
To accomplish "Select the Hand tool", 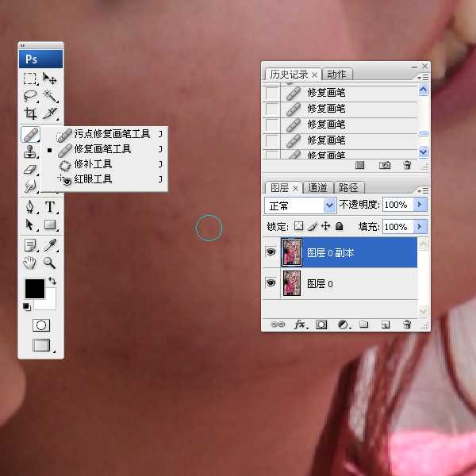I will pyautogui.click(x=30, y=263).
